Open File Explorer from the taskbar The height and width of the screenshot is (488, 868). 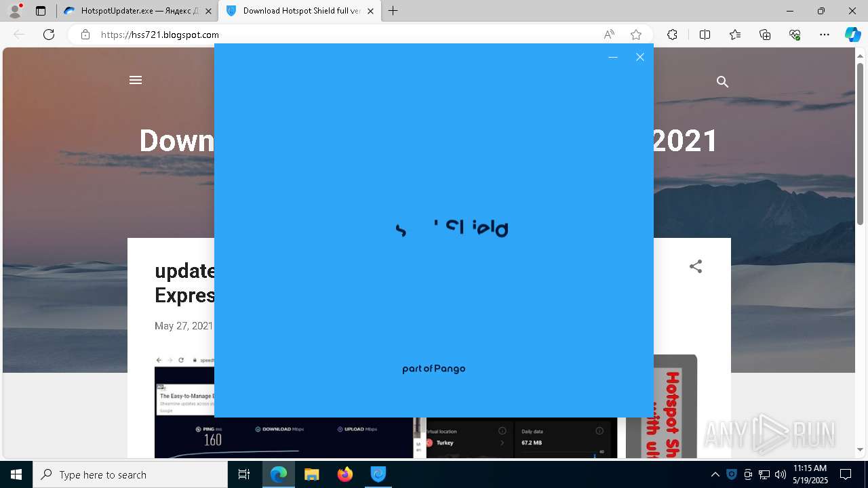click(311, 474)
